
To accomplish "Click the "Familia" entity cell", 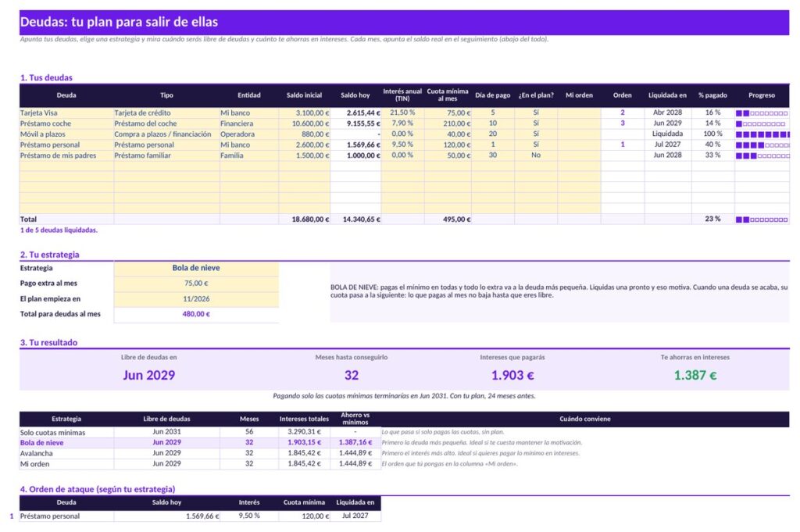I will click(249, 155).
